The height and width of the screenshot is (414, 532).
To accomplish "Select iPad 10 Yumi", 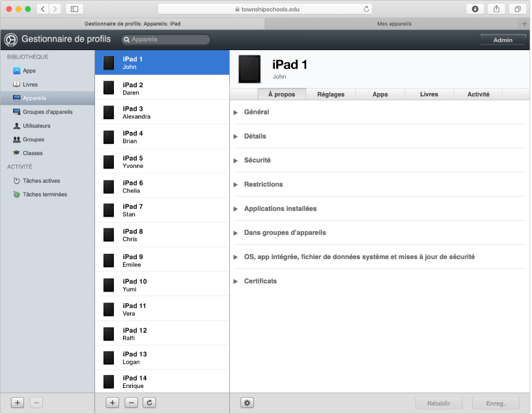I will point(162,284).
